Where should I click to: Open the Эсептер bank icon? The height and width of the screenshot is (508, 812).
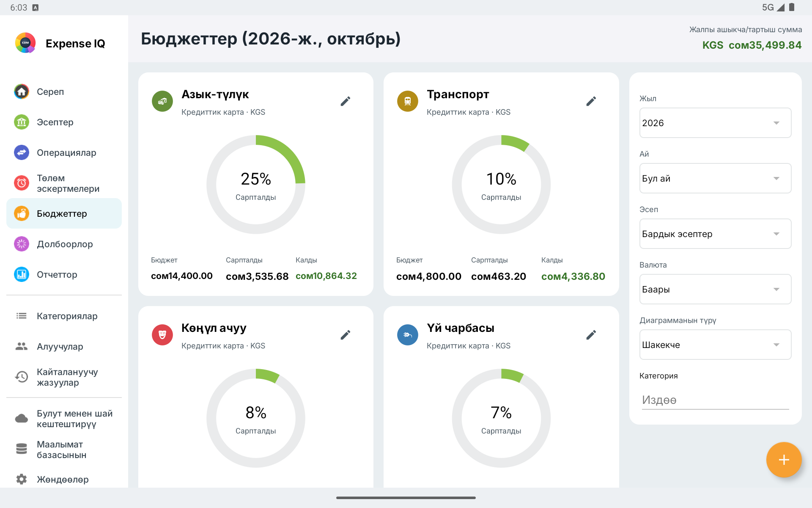click(x=22, y=122)
